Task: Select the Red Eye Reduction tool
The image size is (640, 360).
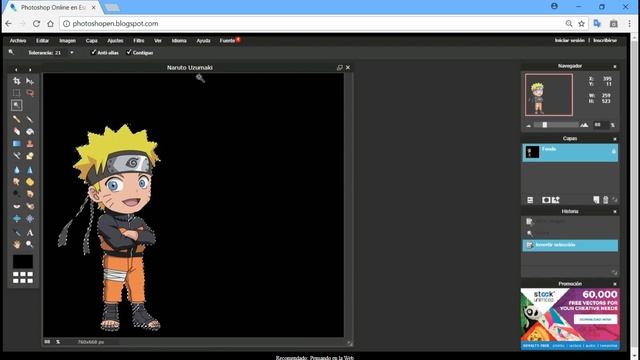Action: tap(16, 206)
